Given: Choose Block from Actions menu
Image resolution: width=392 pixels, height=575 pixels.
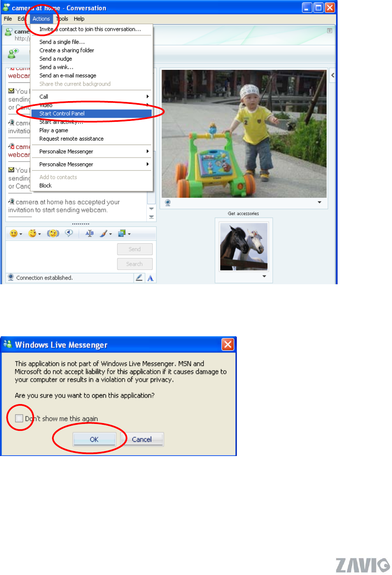Looking at the screenshot, I should [x=45, y=186].
